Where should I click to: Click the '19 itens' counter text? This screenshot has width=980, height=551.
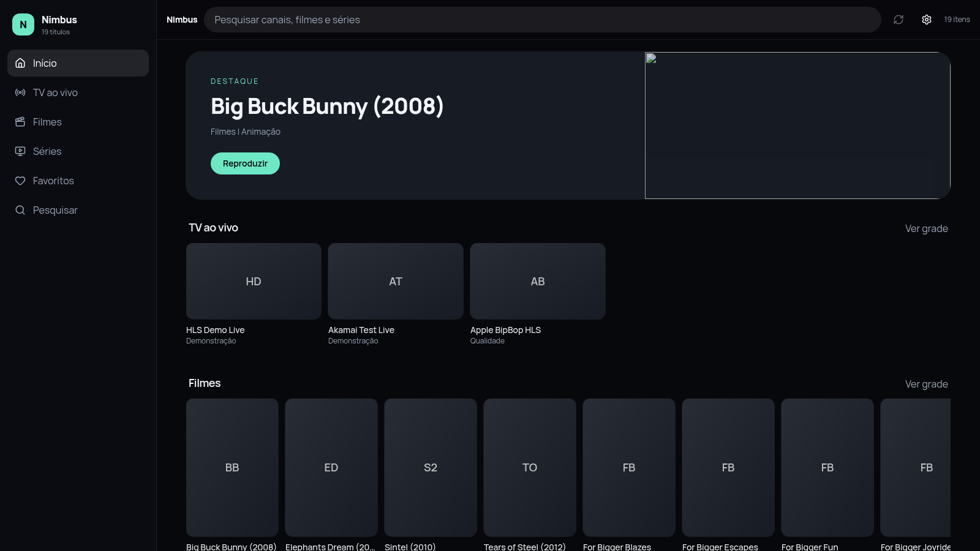957,20
